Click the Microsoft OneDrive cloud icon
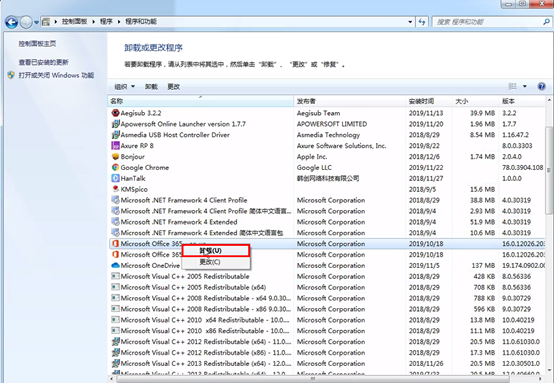 116,265
